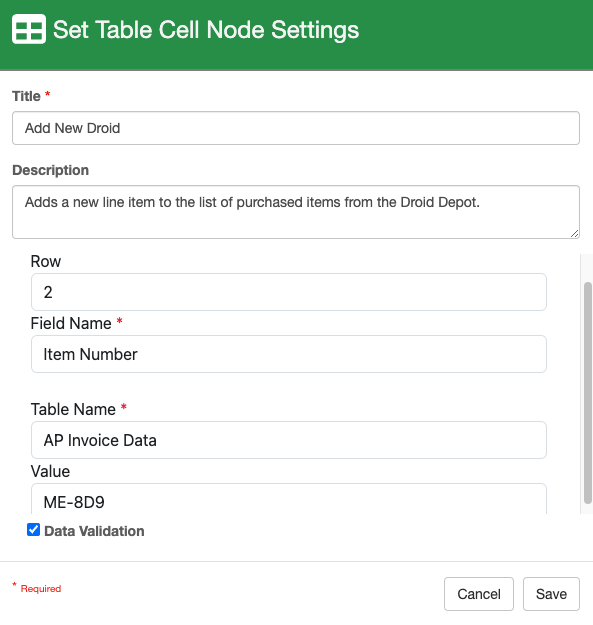593x625 pixels.
Task: Click the Value field showing ME-8D9
Action: click(289, 499)
